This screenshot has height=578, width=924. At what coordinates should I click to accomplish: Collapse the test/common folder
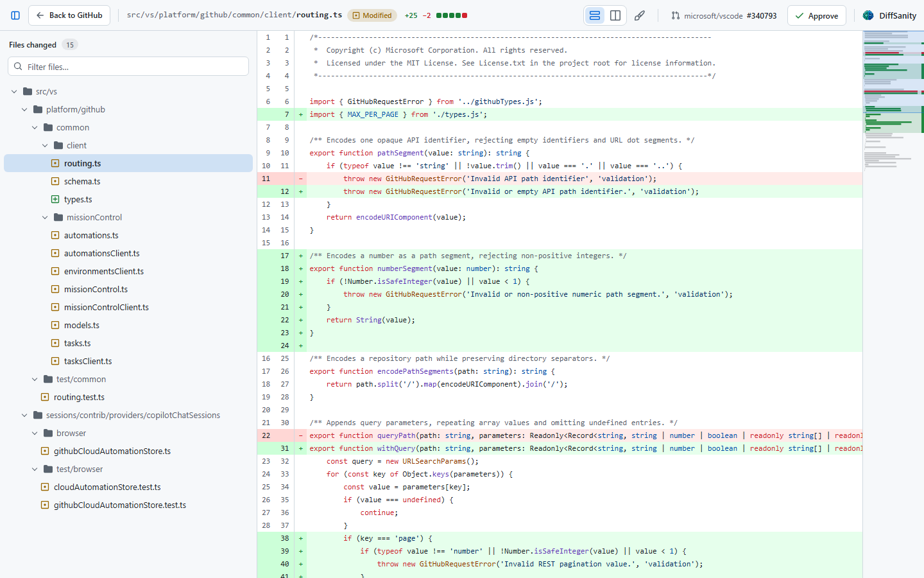click(x=35, y=380)
